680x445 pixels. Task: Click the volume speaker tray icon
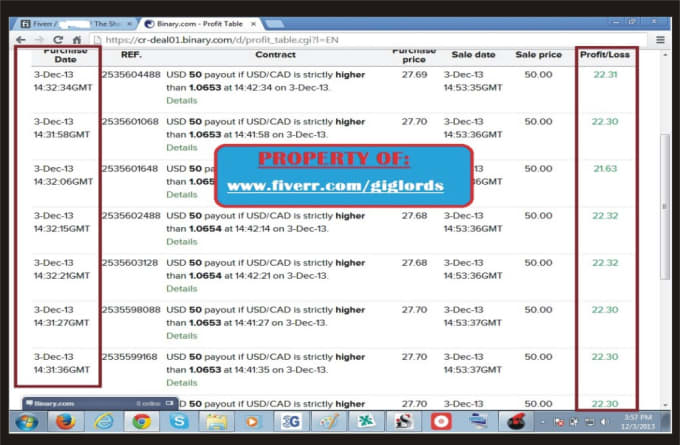[604, 422]
